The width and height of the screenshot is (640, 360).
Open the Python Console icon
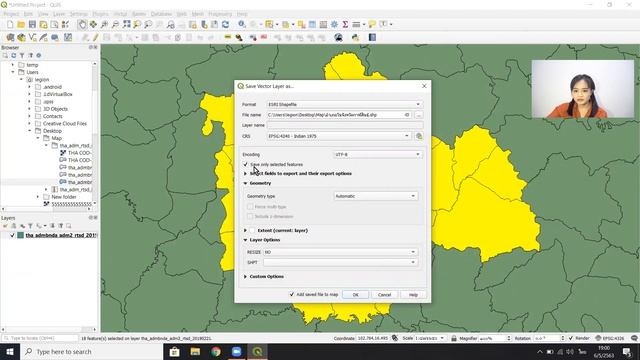point(356,38)
